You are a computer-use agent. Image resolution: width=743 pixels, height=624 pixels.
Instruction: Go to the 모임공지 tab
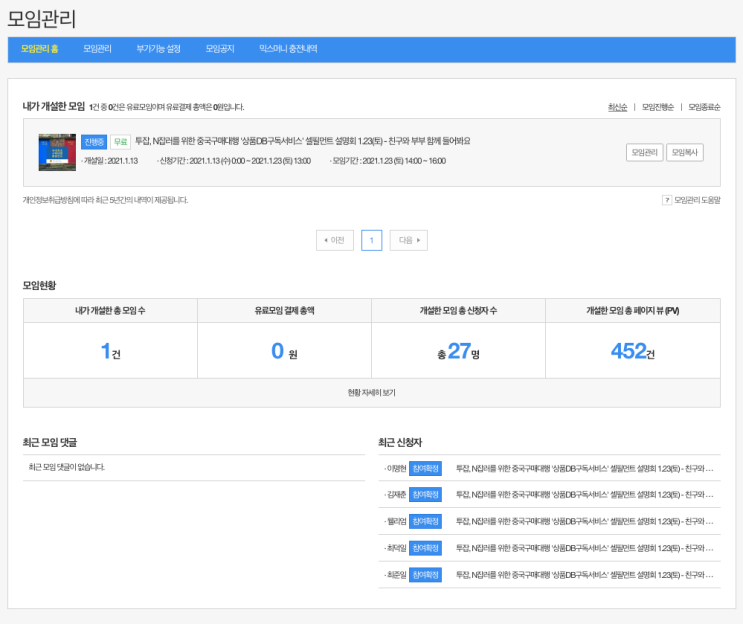pyautogui.click(x=220, y=49)
